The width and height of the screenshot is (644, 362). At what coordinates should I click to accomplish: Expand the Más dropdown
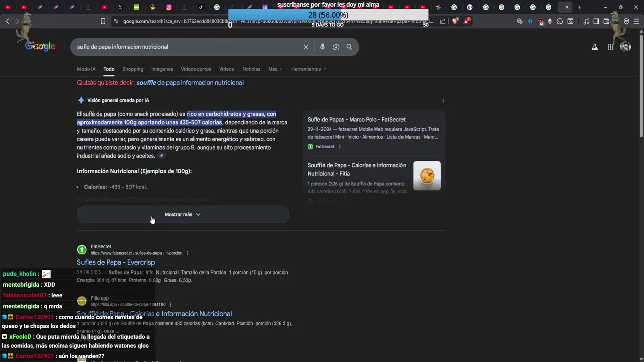(275, 69)
